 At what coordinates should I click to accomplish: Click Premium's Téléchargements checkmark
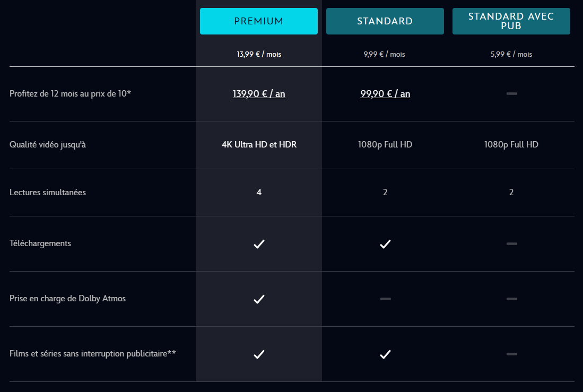pos(259,244)
